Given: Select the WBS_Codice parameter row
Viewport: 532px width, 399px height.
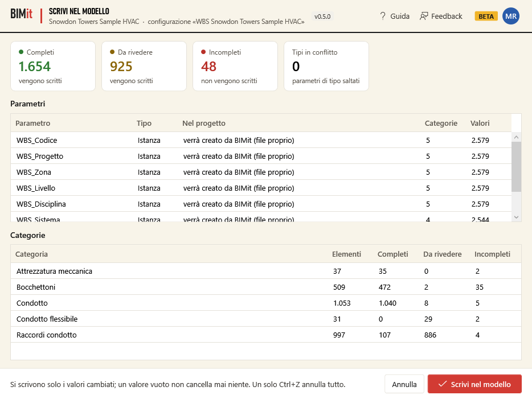Looking at the screenshot, I should click(x=261, y=140).
